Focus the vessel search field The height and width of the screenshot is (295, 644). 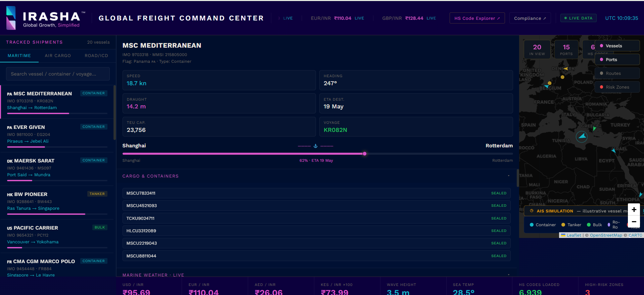(x=58, y=74)
